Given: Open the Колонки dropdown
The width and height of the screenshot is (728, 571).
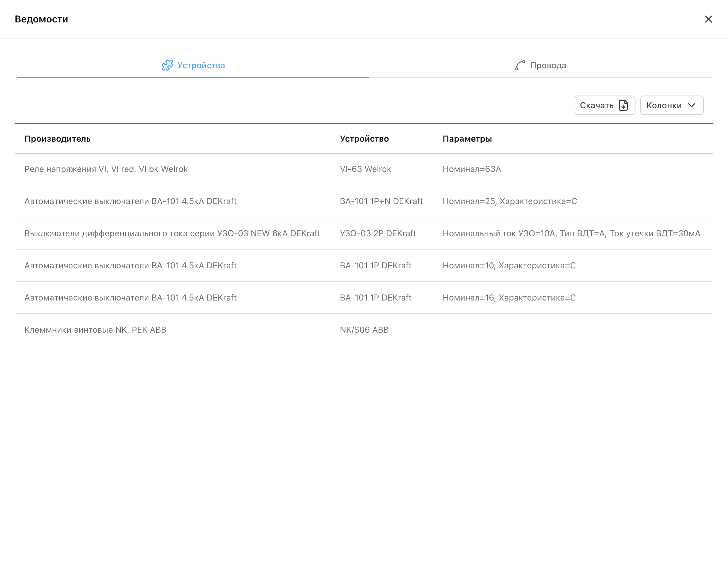Looking at the screenshot, I should [x=672, y=105].
